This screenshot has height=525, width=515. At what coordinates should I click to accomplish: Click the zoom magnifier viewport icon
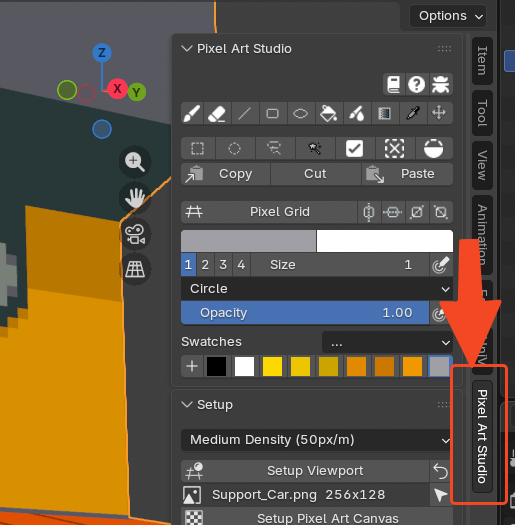(x=135, y=162)
